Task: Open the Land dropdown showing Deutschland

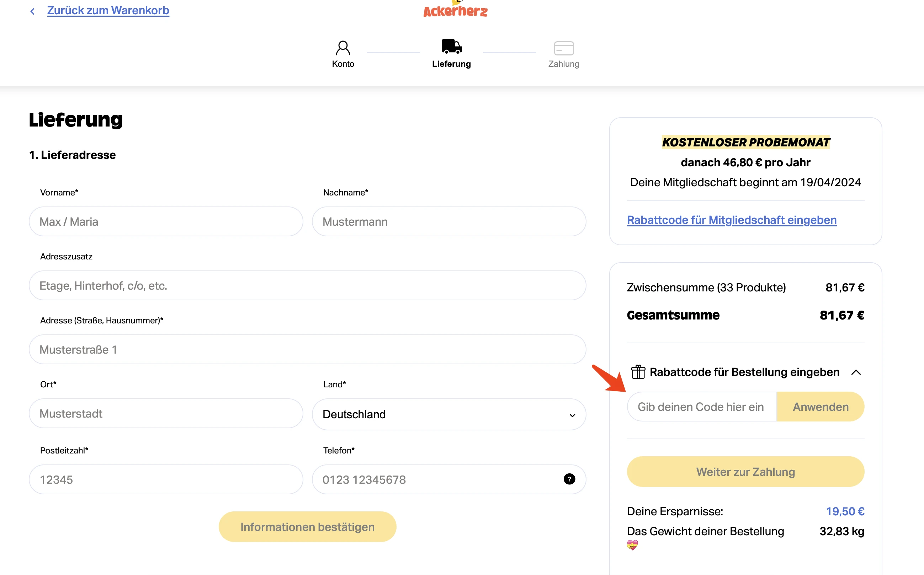Action: 449,414
